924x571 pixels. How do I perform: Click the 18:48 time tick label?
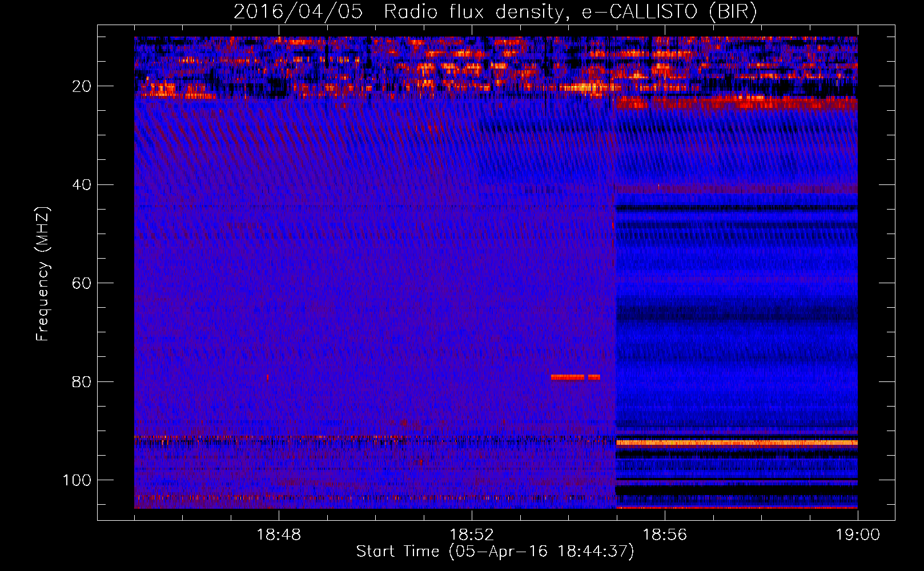click(x=279, y=535)
